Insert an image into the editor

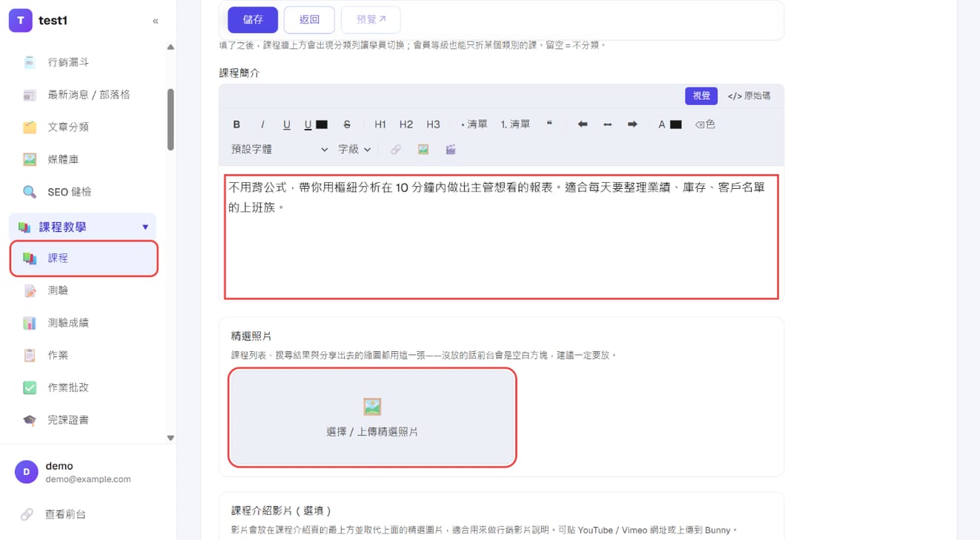point(423,150)
